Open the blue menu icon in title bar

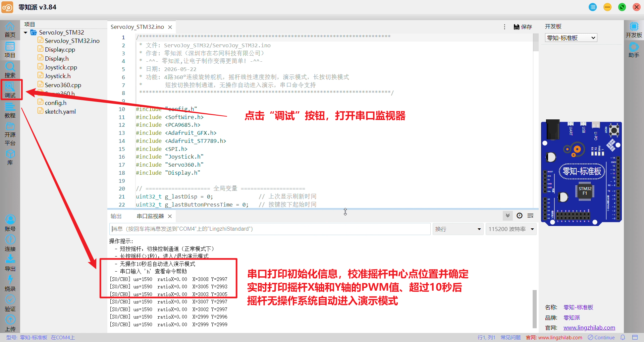pyautogui.click(x=593, y=7)
